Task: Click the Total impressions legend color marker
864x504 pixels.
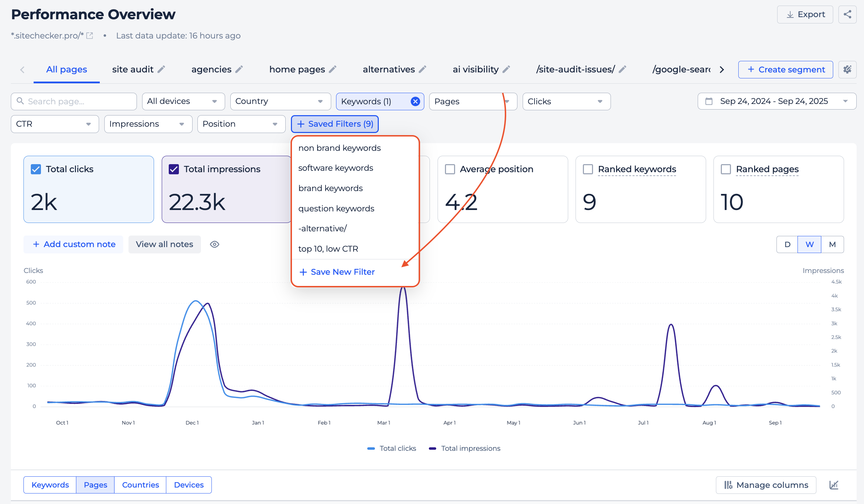Action: tap(432, 448)
